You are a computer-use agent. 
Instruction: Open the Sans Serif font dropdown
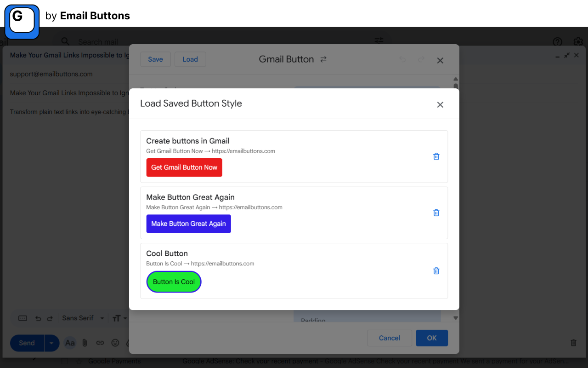pyautogui.click(x=83, y=318)
